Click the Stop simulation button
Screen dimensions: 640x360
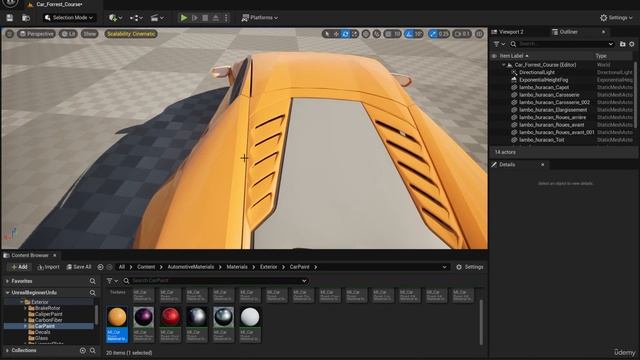[205, 18]
